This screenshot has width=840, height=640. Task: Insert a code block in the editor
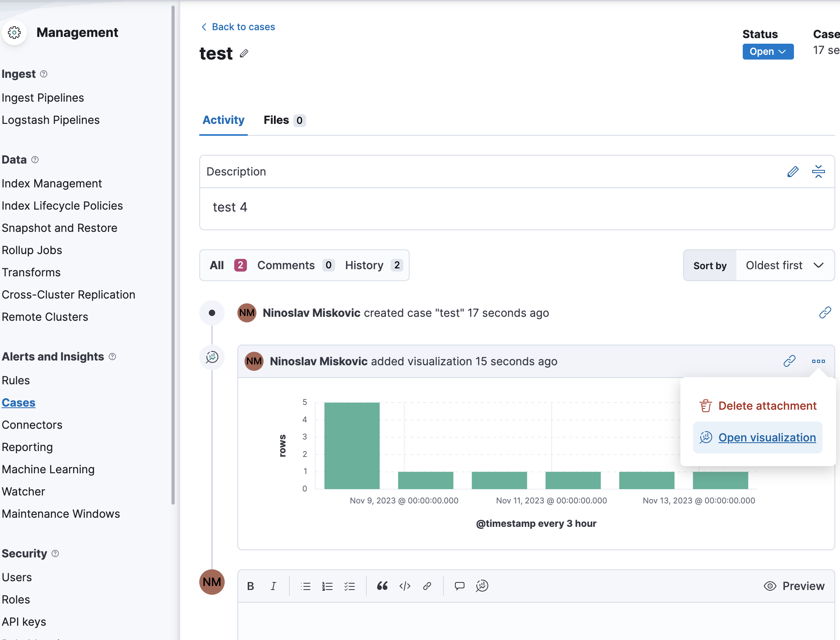pos(405,586)
